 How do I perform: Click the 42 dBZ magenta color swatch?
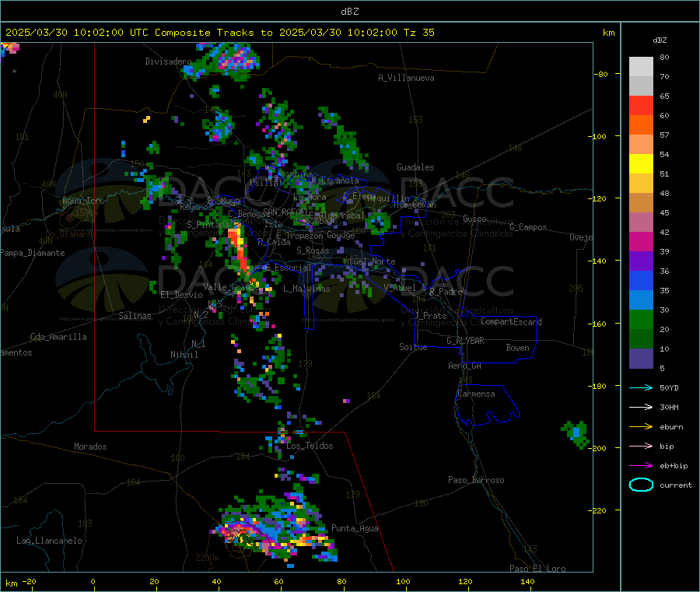(x=641, y=241)
